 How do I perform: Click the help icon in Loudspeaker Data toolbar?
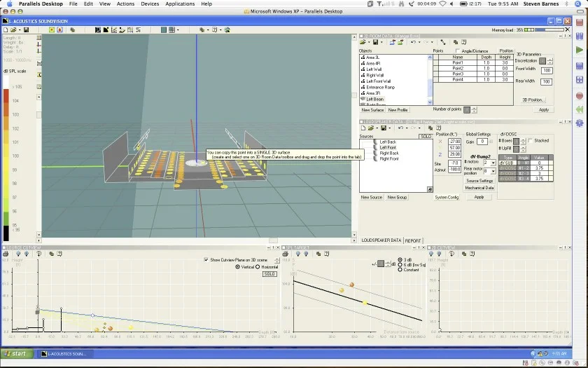tap(438, 128)
